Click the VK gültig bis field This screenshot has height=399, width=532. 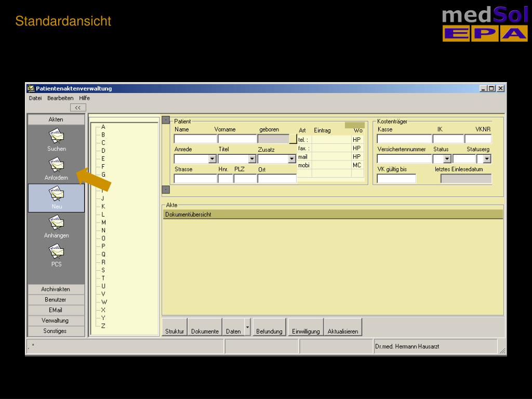396,179
